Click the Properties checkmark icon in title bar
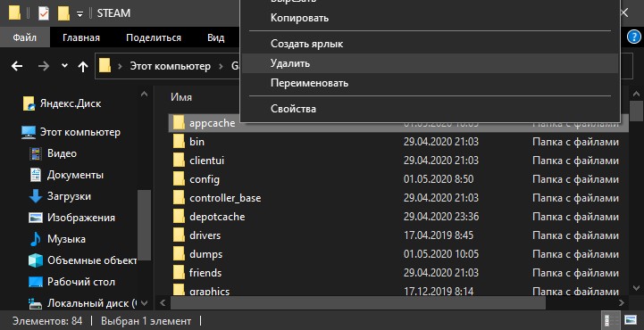Screen dimensions: 644x330 [44, 13]
